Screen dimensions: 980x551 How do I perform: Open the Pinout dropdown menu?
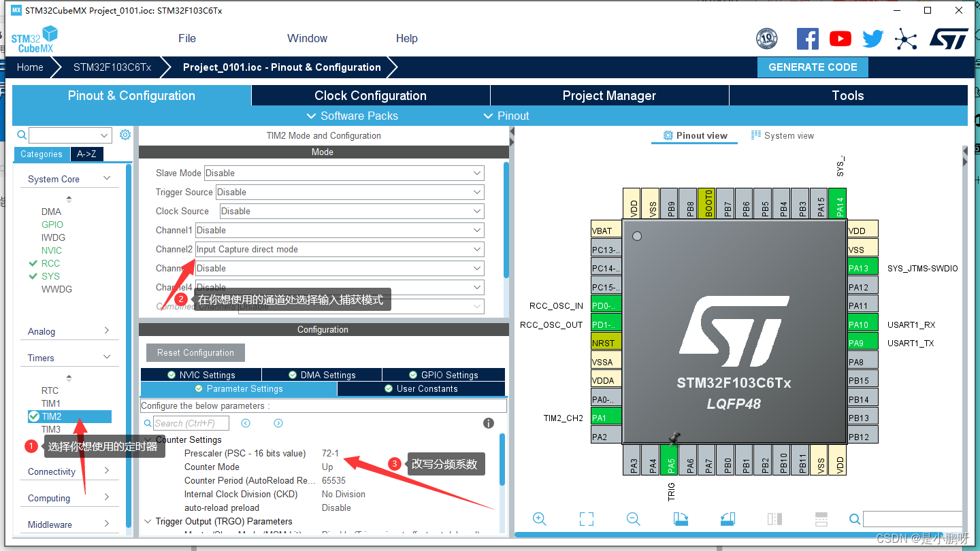click(x=506, y=116)
